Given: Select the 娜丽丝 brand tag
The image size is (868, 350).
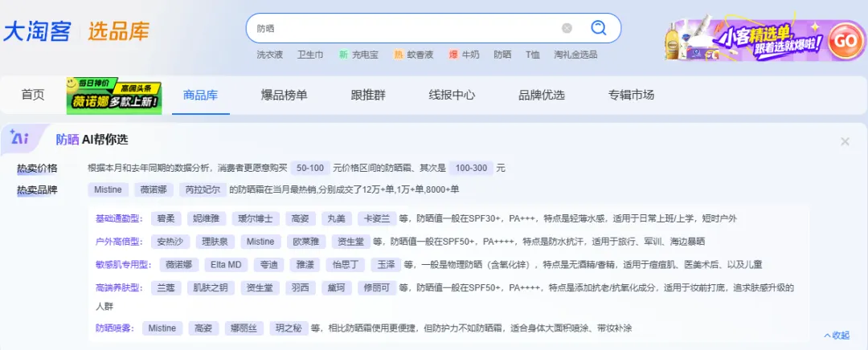Looking at the screenshot, I should point(244,328).
